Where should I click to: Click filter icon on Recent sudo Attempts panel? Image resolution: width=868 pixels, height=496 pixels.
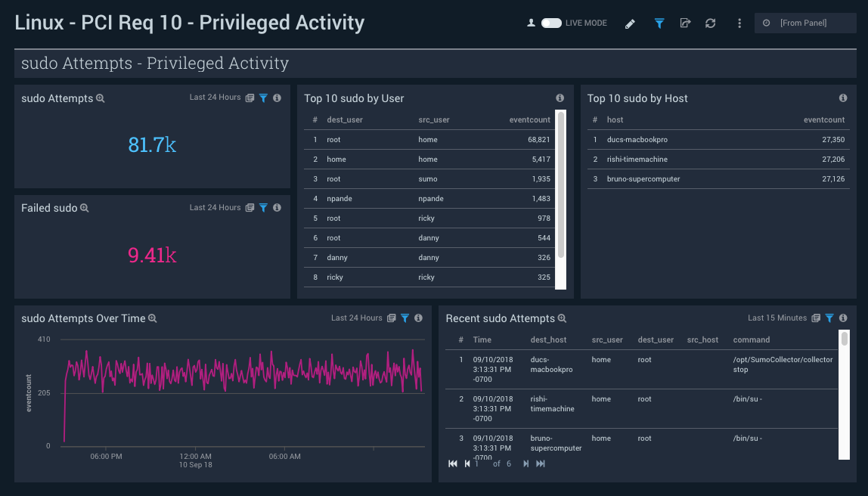click(829, 318)
